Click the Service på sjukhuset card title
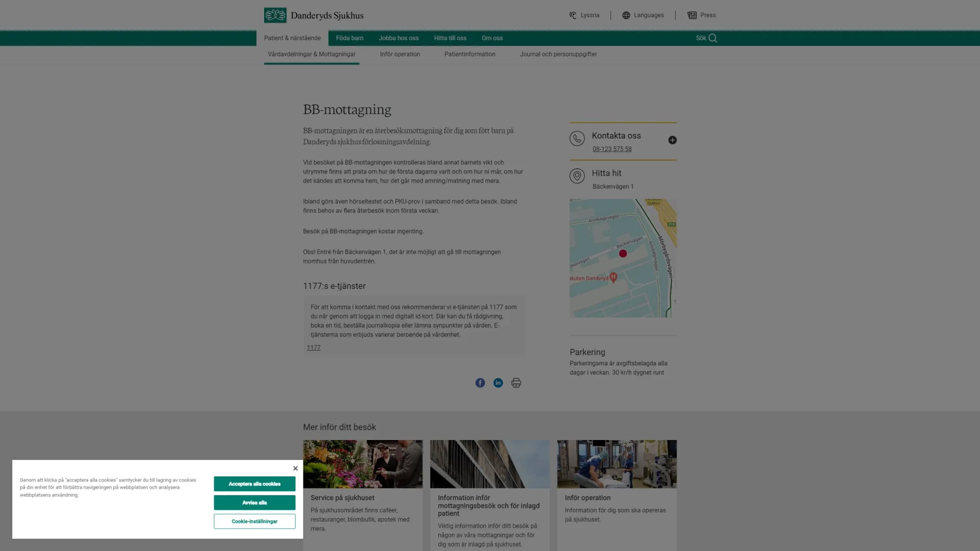 click(343, 498)
